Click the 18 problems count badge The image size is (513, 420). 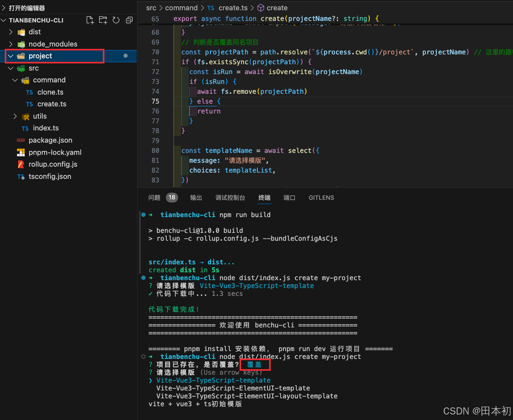pos(172,197)
